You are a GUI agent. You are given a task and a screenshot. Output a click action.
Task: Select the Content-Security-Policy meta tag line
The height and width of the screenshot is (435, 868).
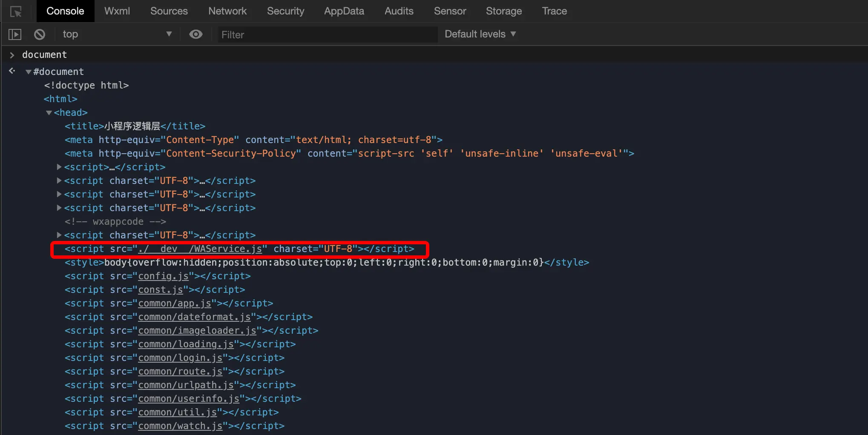(x=349, y=154)
